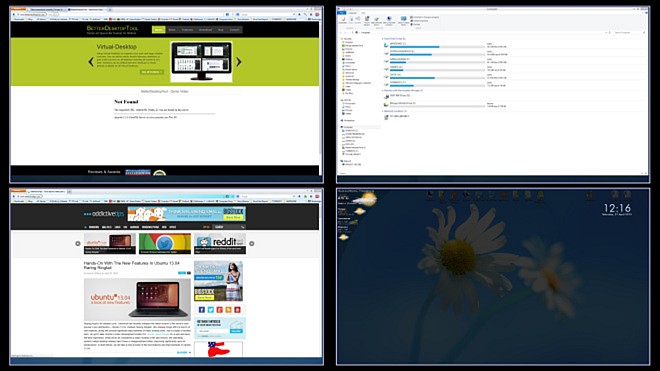Click the green button under Virtual-Desktop text
Screen dimensions: 660x371
(152, 72)
